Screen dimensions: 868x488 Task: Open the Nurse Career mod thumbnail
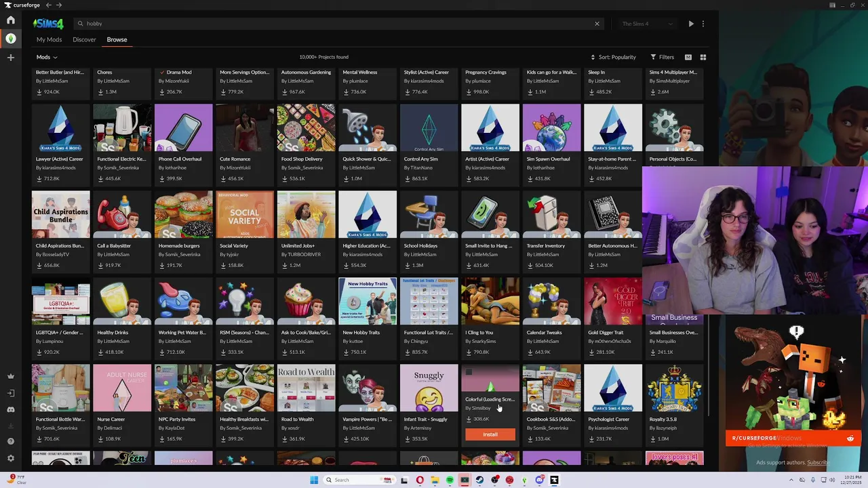click(x=122, y=388)
